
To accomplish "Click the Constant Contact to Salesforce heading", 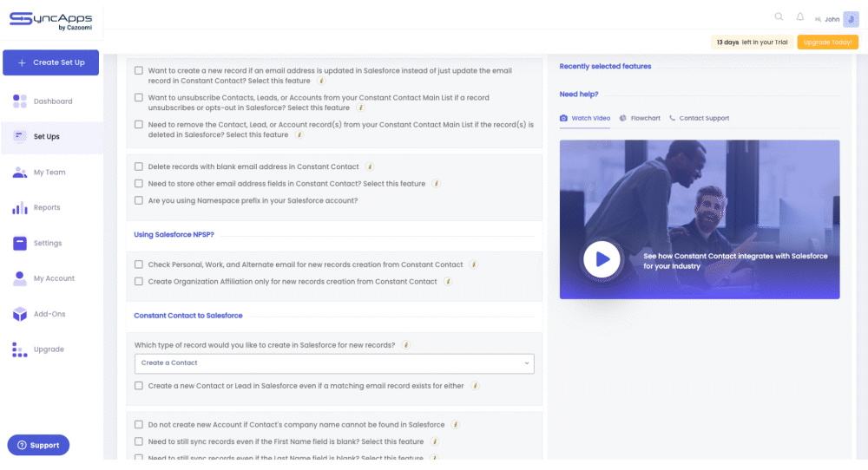I will tap(188, 315).
